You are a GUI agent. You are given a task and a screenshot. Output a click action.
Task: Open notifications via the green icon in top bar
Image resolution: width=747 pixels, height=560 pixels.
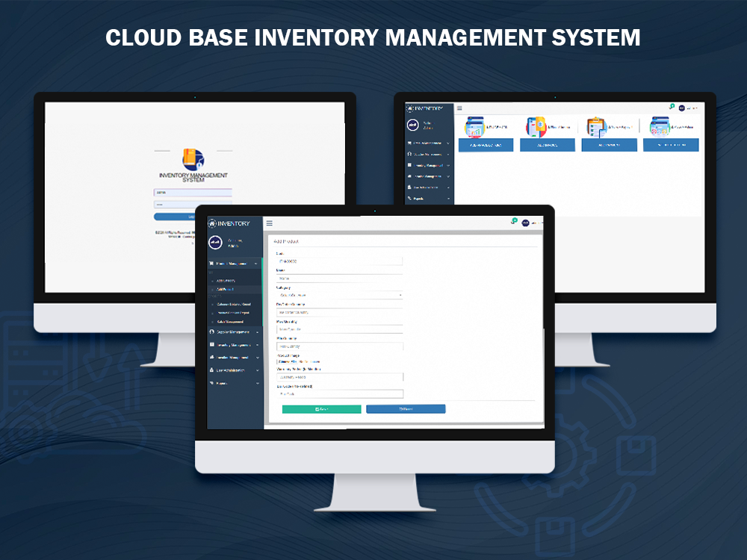click(514, 222)
